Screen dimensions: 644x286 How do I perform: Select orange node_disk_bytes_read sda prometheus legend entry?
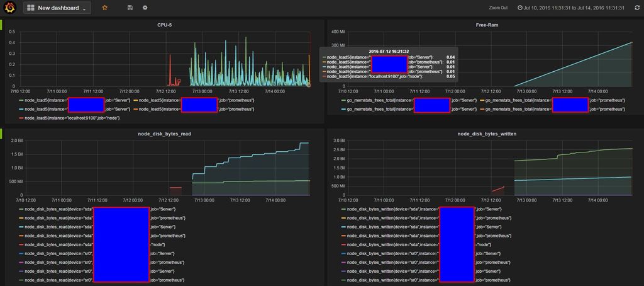pos(103,236)
